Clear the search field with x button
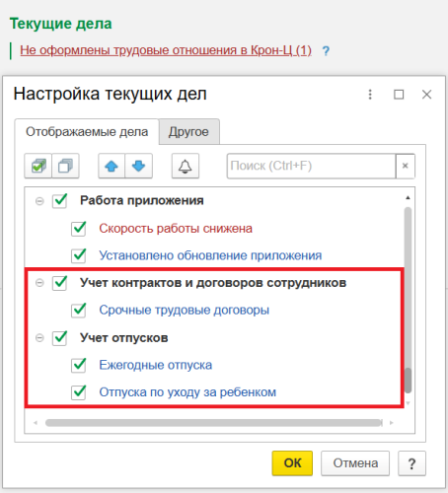Screen dimensions: 448x493 406,166
